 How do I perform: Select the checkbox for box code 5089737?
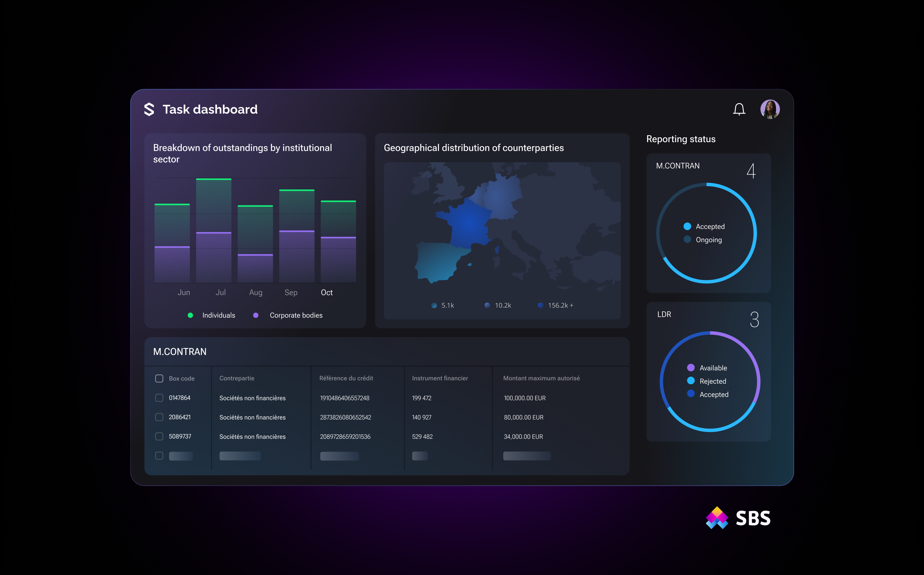coord(159,437)
